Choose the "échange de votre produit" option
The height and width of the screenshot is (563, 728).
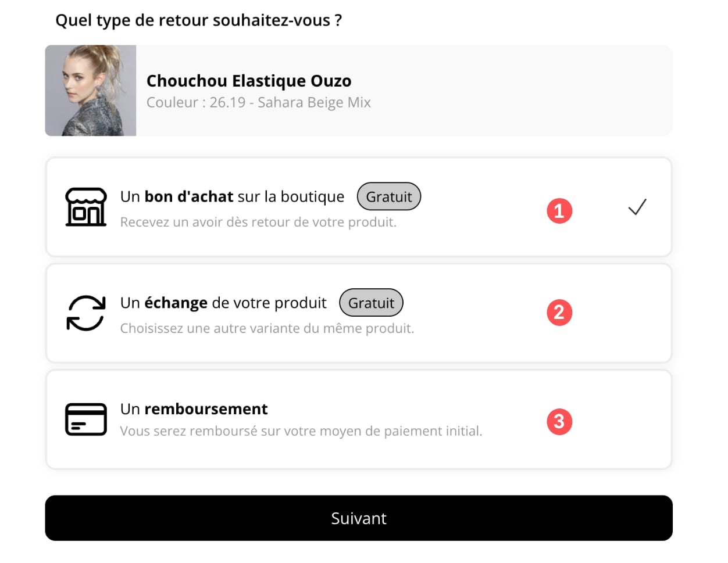pos(223,303)
